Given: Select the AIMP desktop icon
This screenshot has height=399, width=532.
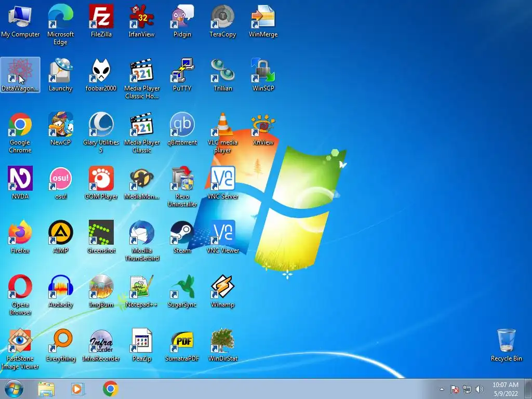Looking at the screenshot, I should tap(60, 237).
